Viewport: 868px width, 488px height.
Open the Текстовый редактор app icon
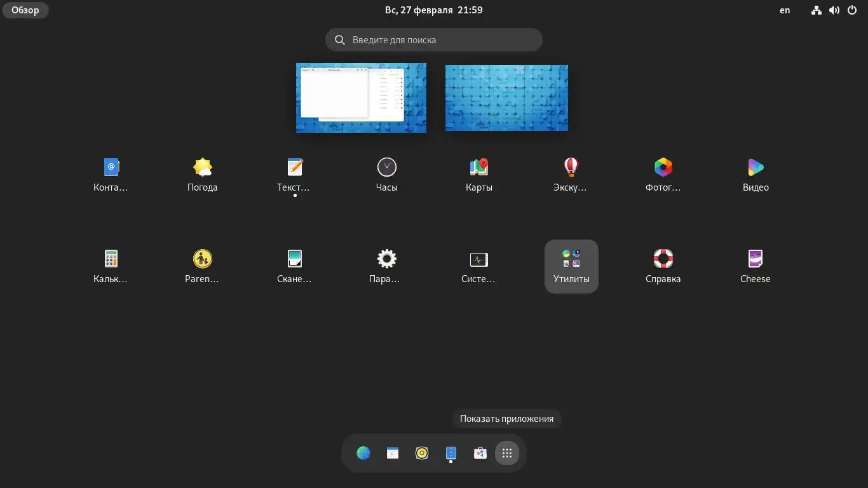click(294, 175)
